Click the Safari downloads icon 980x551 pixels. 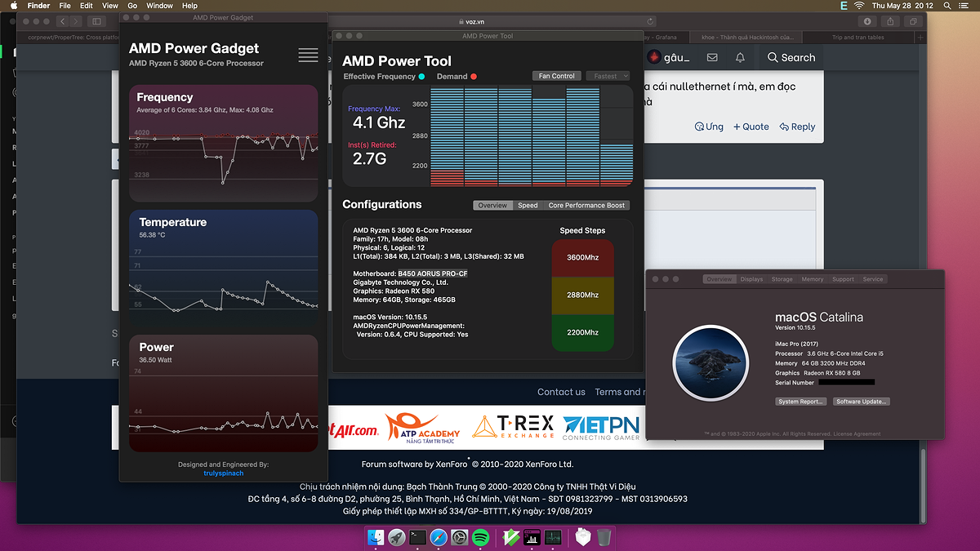[867, 21]
